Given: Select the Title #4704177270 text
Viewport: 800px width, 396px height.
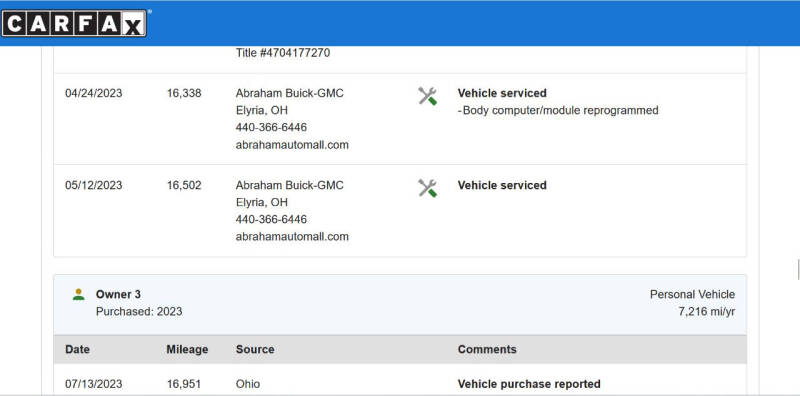Looking at the screenshot, I should click(283, 53).
